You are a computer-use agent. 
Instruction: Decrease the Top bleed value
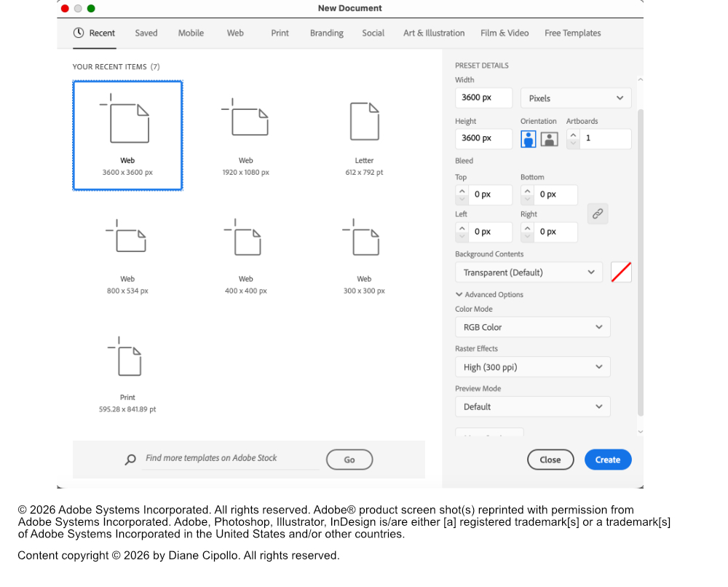click(x=462, y=199)
